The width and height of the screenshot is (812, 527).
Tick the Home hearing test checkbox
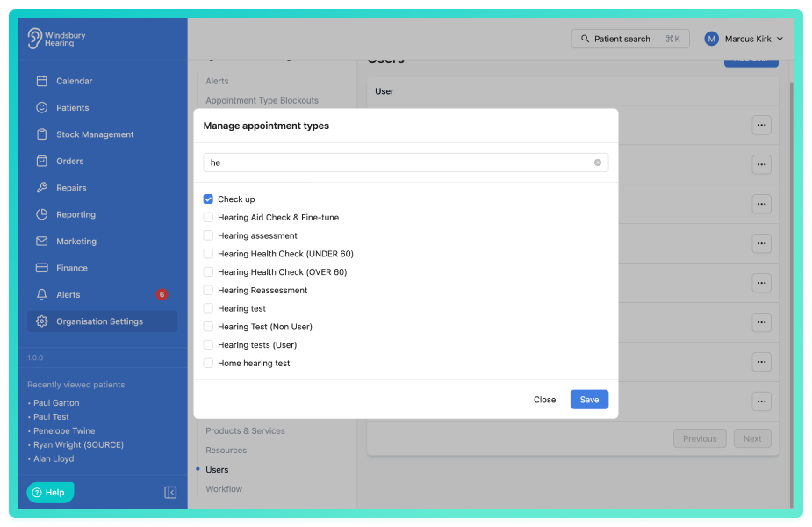208,364
